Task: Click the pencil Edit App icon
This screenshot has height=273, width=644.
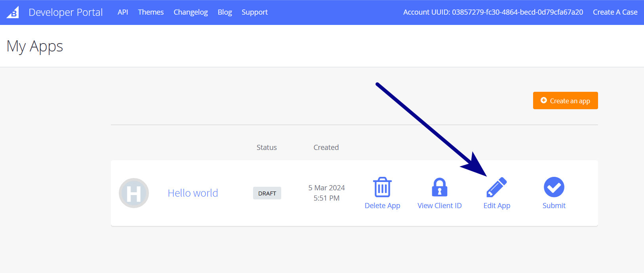Action: tap(497, 187)
